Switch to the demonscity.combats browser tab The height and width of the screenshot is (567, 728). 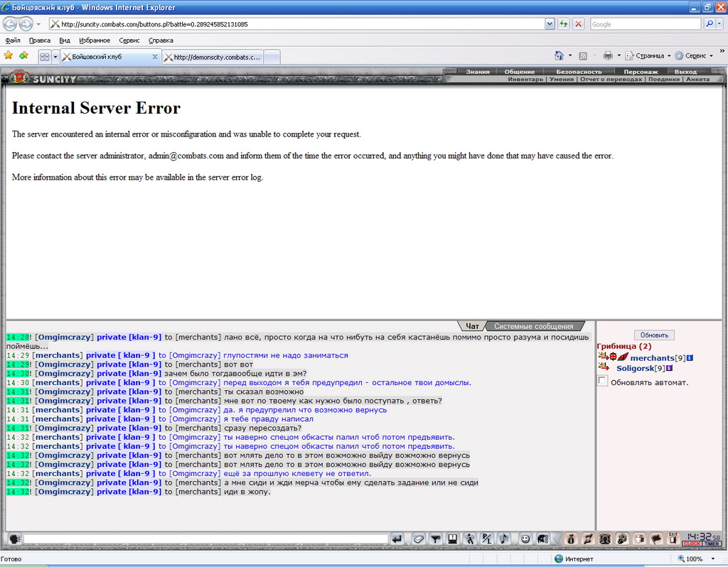(213, 57)
